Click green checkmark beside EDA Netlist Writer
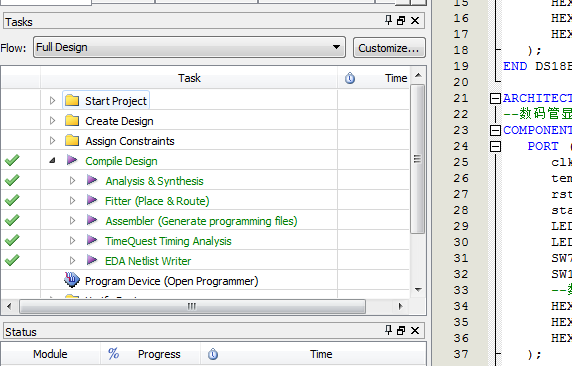This screenshot has height=366, width=572. [x=12, y=260]
